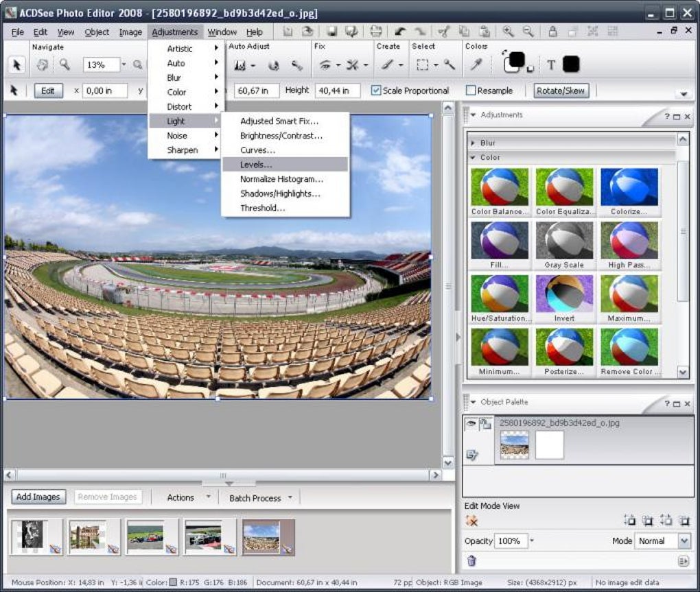
Task: Swap foreground and background colors arrow
Action: tap(504, 53)
